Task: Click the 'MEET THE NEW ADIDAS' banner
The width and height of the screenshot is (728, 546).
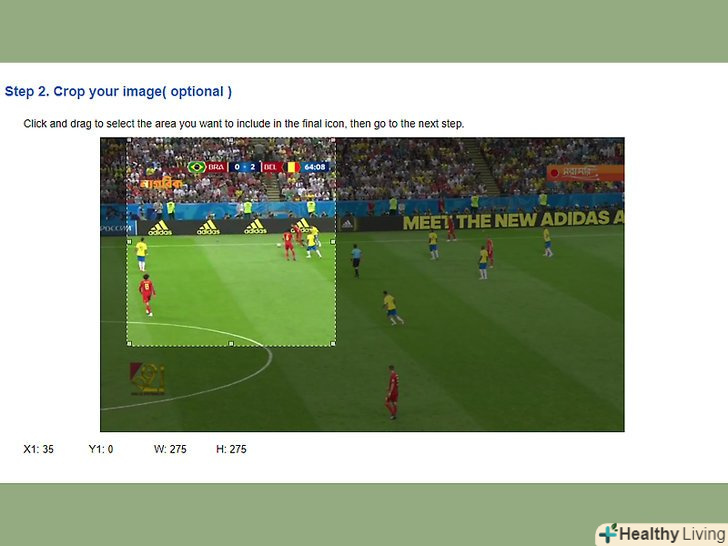Action: (513, 221)
